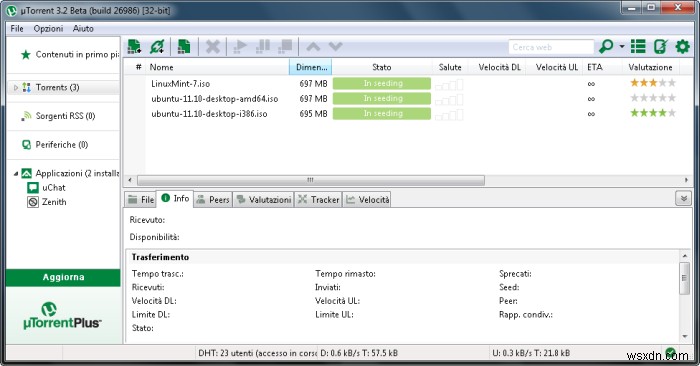The image size is (700, 366).
Task: Switch to the File tab
Action: point(141,200)
